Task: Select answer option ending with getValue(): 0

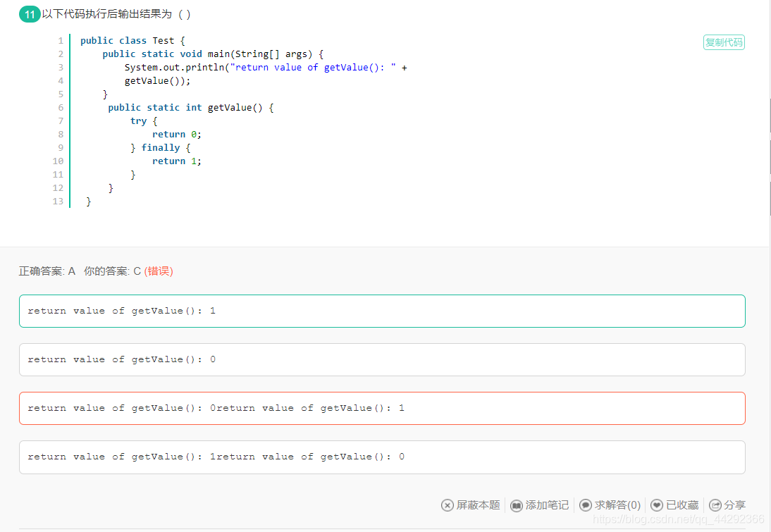Action: pos(382,360)
